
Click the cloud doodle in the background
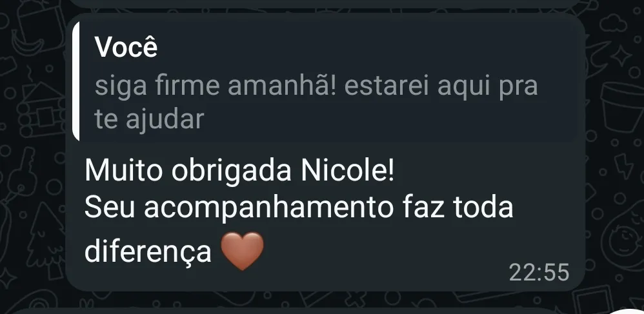point(613,23)
